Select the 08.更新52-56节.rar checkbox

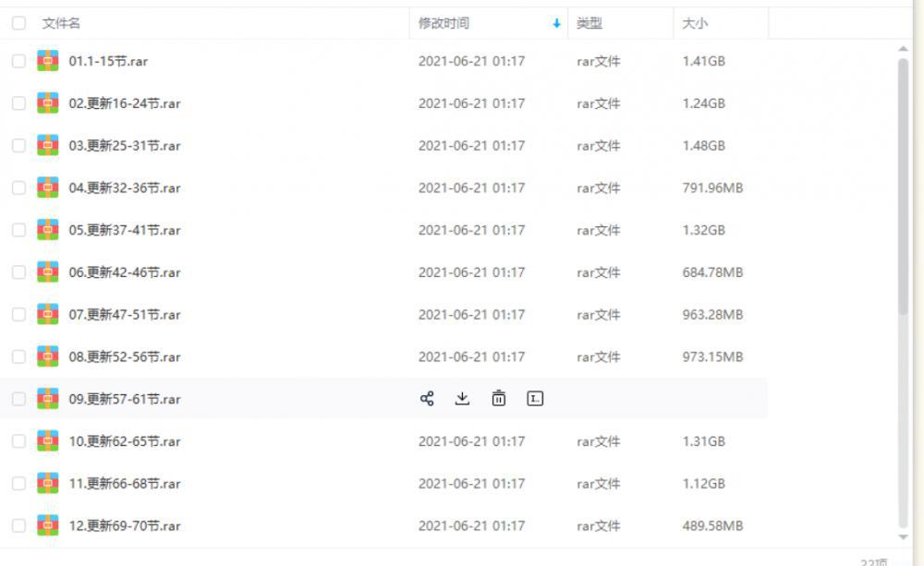18,356
